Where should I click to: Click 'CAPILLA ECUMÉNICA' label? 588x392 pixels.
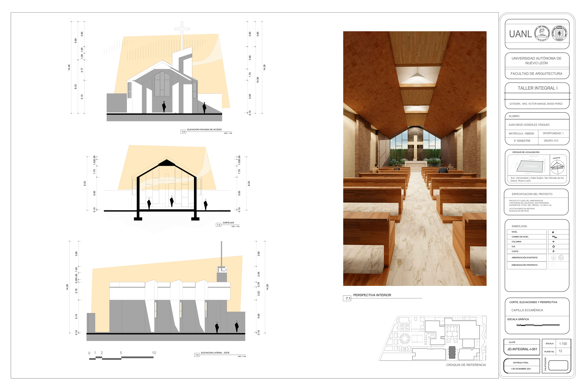coord(527,310)
